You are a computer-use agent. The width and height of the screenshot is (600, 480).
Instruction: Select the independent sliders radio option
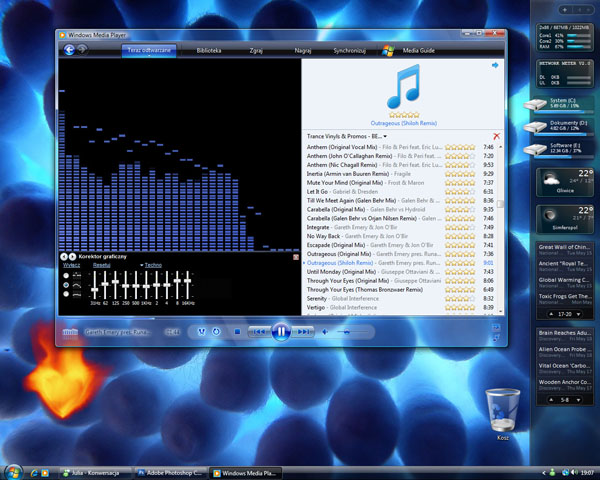pyautogui.click(x=66, y=276)
